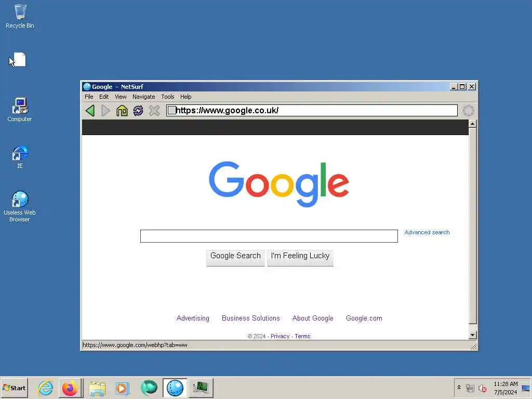Click the NetSurf title bar globe icon
This screenshot has height=399, width=532.
(87, 87)
